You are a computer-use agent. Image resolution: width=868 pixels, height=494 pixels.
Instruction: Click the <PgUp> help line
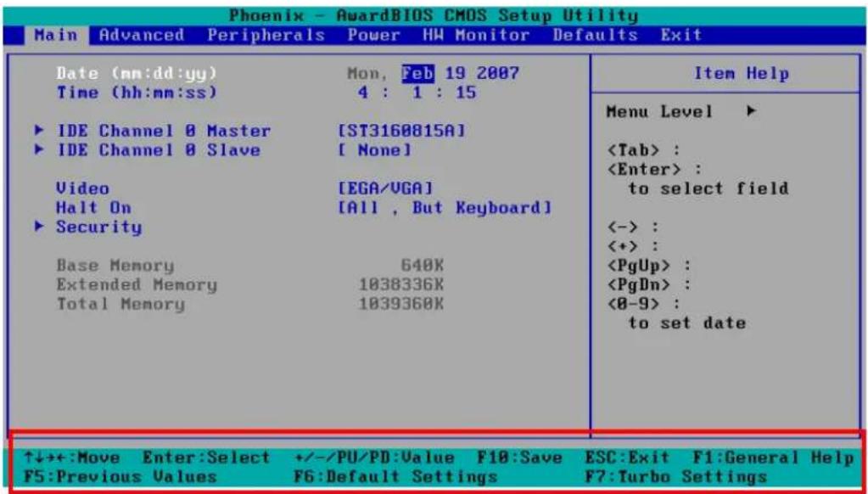tap(649, 266)
